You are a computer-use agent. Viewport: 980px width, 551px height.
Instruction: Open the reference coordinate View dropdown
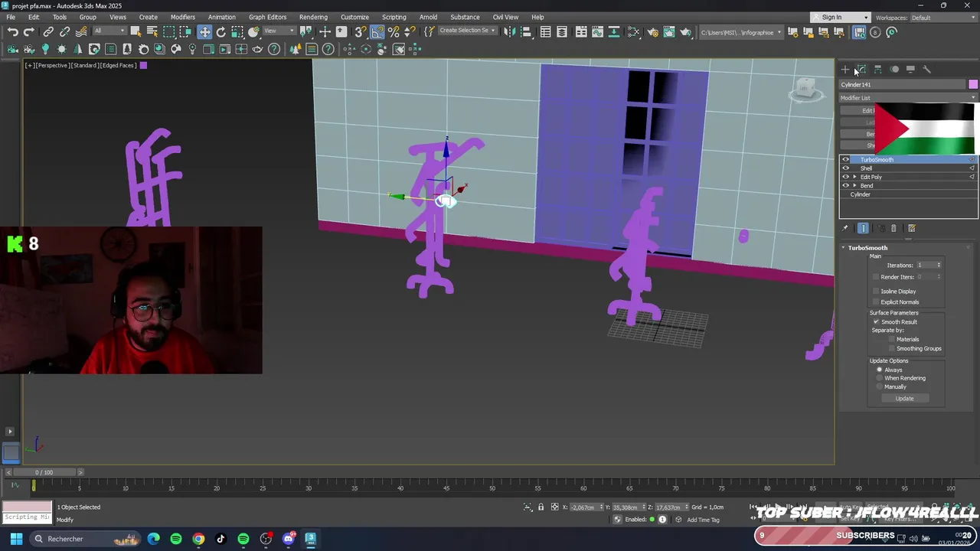[x=279, y=31]
